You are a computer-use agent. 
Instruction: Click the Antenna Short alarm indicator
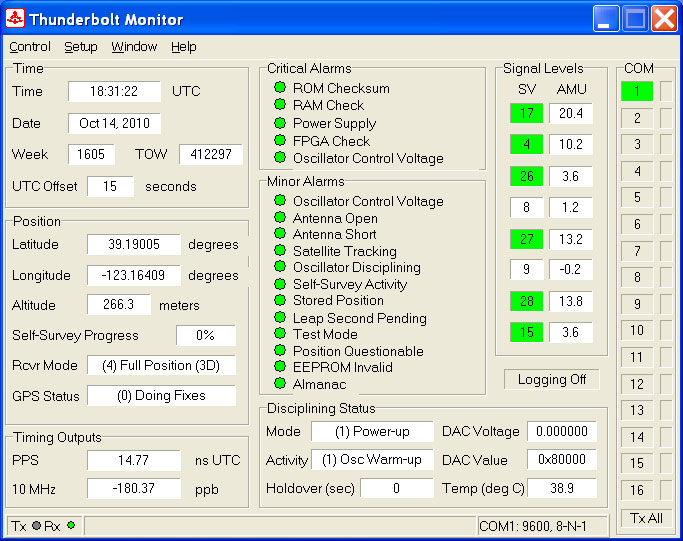pyautogui.click(x=280, y=233)
